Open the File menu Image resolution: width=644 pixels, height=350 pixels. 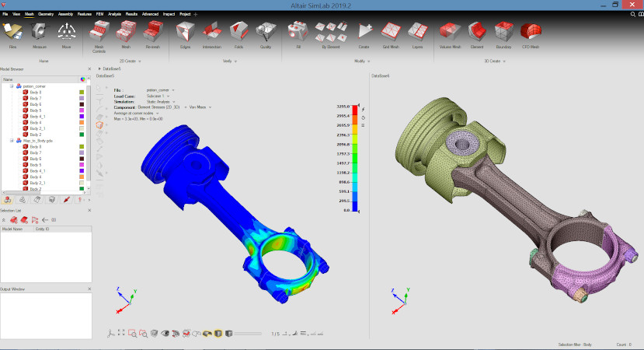point(5,14)
